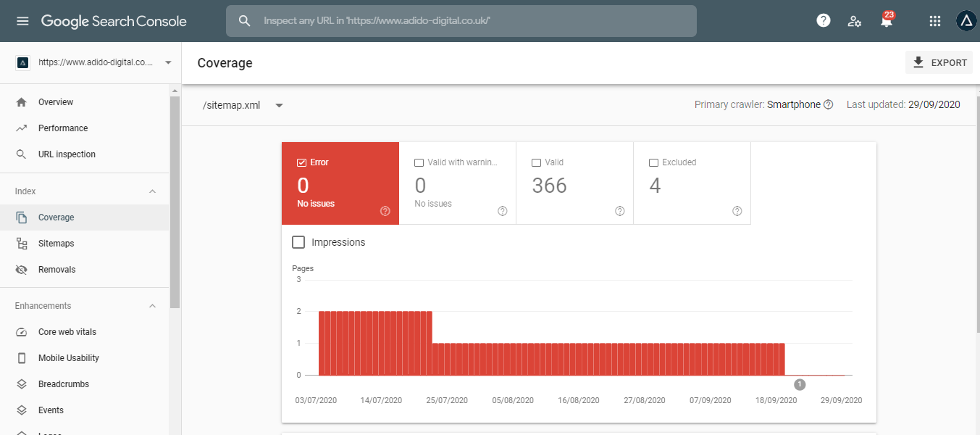Click the Google Search Console logo
This screenshot has width=980, height=435.
[x=114, y=22]
